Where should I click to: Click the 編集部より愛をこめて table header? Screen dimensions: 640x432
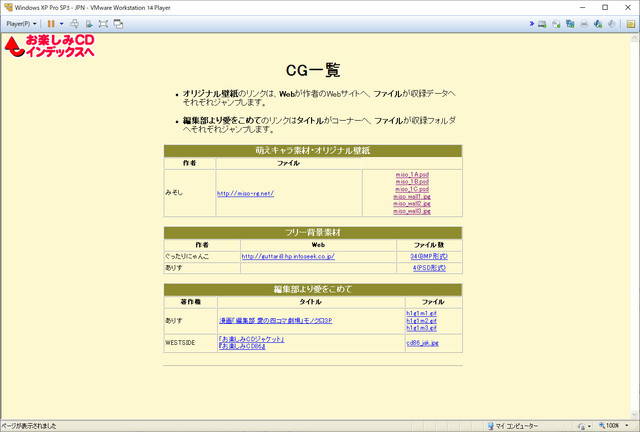[313, 289]
